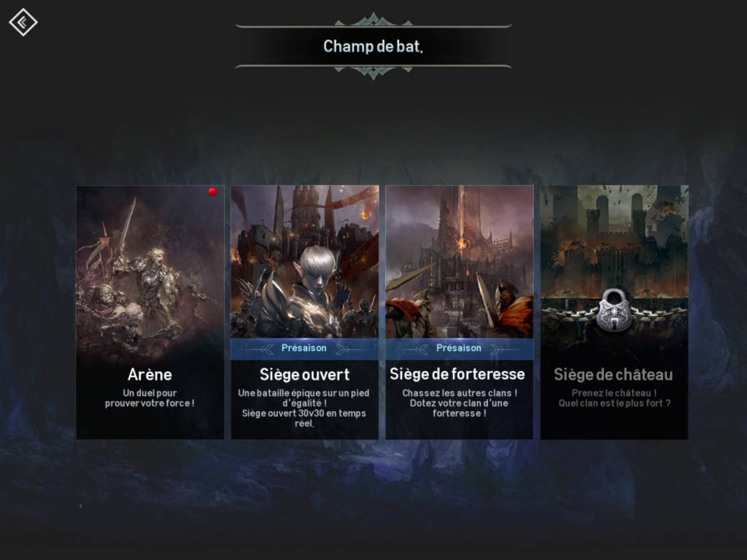Tap the padlock icon on Siège de château
Screen dimensions: 747x560
(x=614, y=309)
